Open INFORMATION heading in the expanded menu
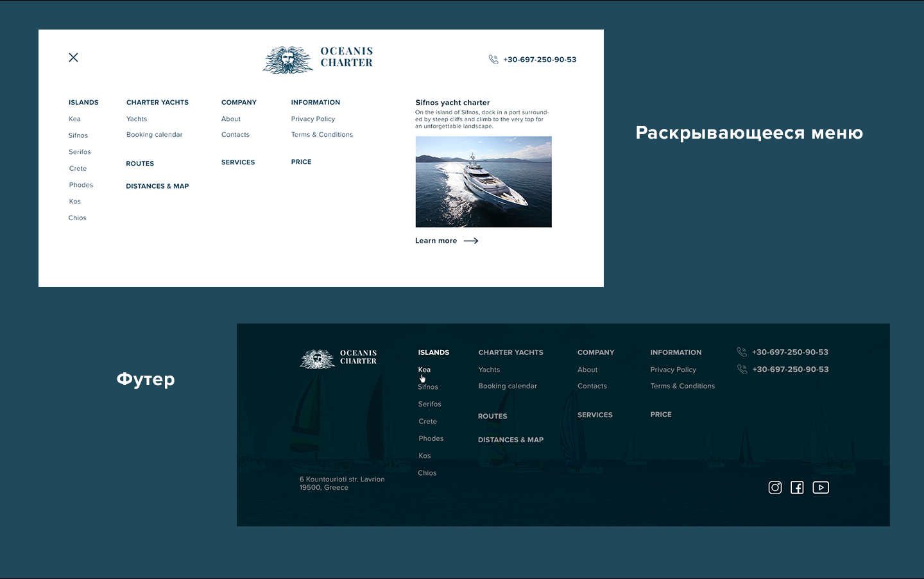This screenshot has width=924, height=579. pyautogui.click(x=316, y=103)
